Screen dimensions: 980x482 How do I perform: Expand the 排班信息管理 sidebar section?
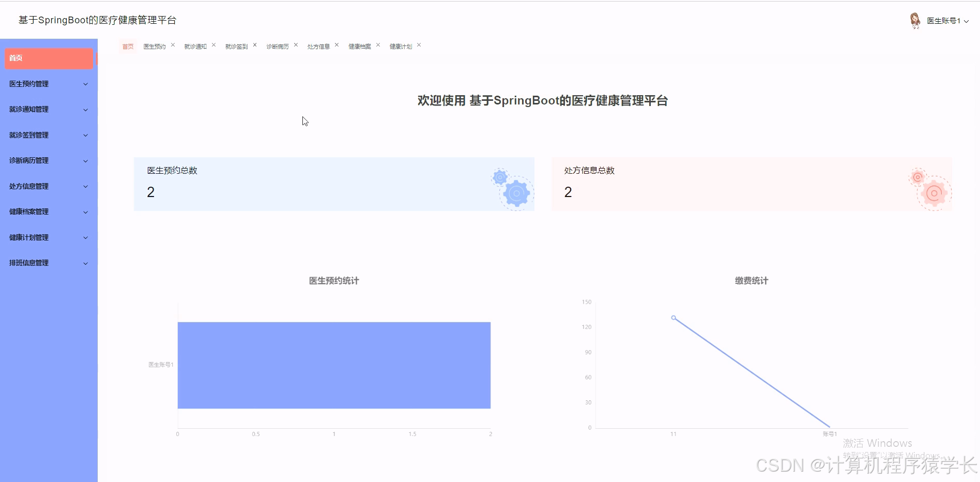click(x=48, y=262)
